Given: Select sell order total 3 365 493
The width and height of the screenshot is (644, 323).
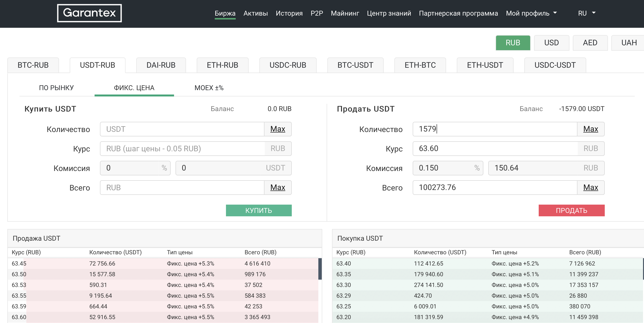Looking at the screenshot, I should pyautogui.click(x=257, y=317).
